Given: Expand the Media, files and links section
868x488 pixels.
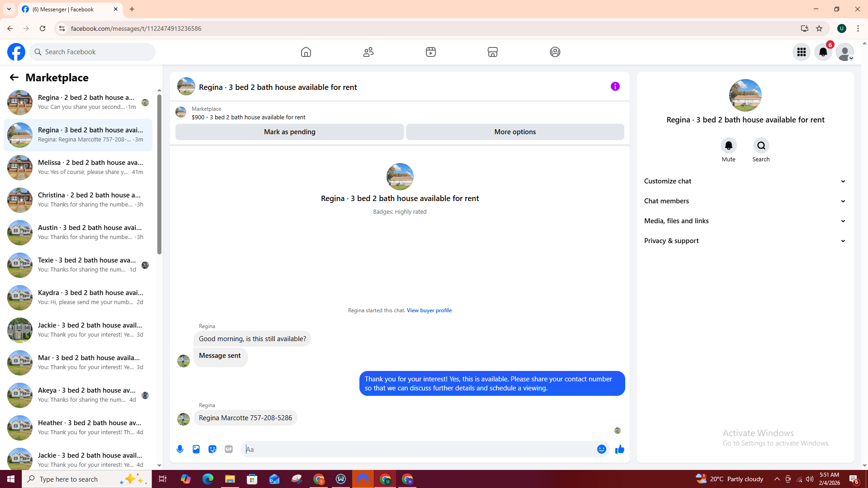Looking at the screenshot, I should click(745, 221).
